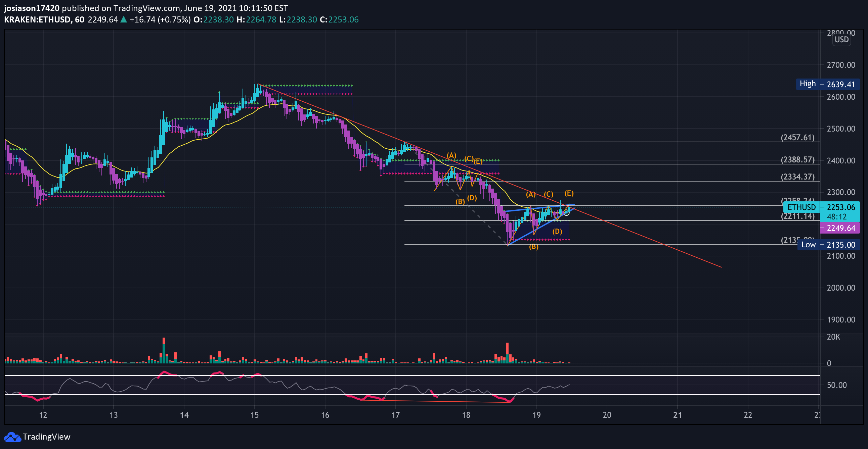Click the +16.74 (+0.75%) change text
The height and width of the screenshot is (449, 868).
(160, 19)
